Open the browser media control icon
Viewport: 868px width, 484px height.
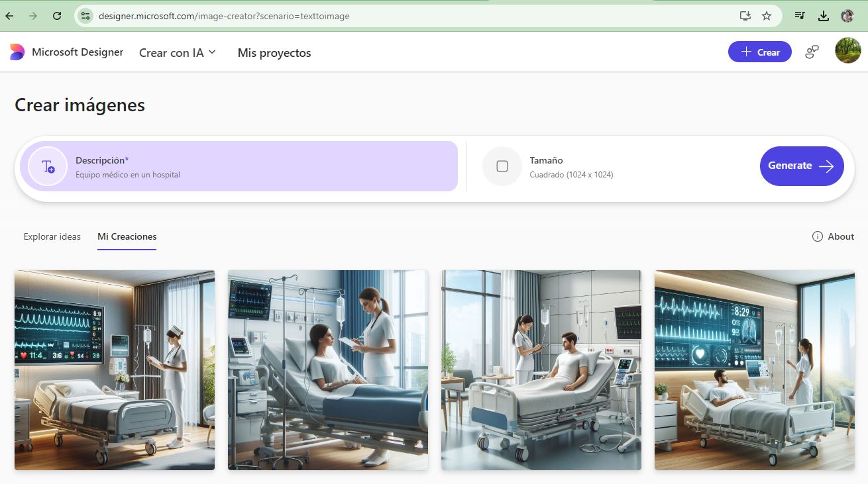tap(800, 16)
